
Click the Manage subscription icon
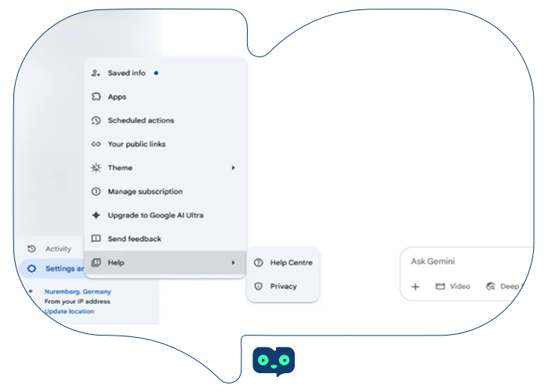pos(96,191)
